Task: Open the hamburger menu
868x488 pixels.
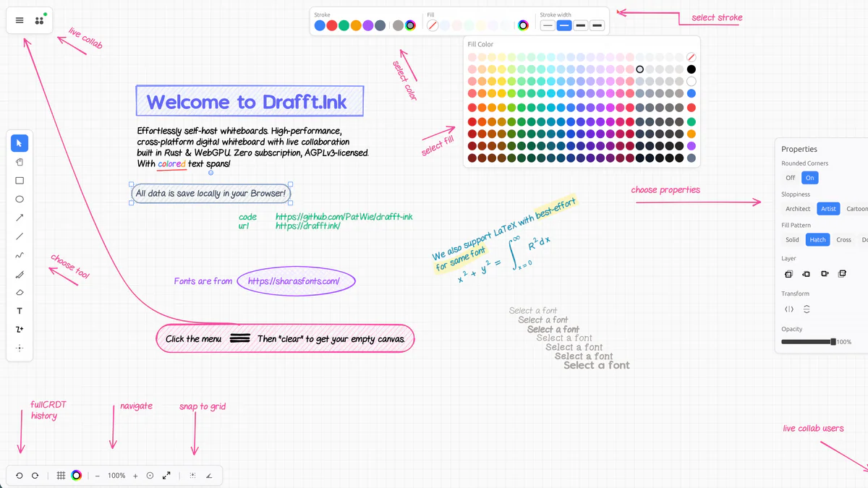Action: 19,20
